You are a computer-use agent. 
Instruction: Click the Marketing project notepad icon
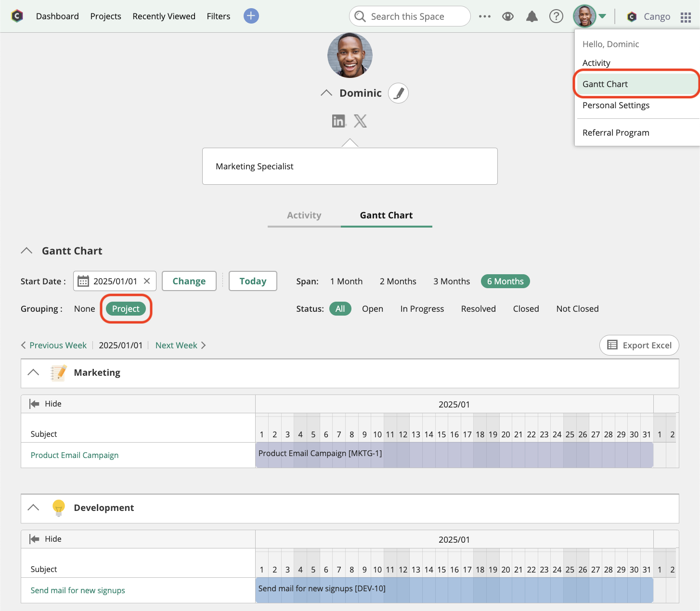coord(58,373)
